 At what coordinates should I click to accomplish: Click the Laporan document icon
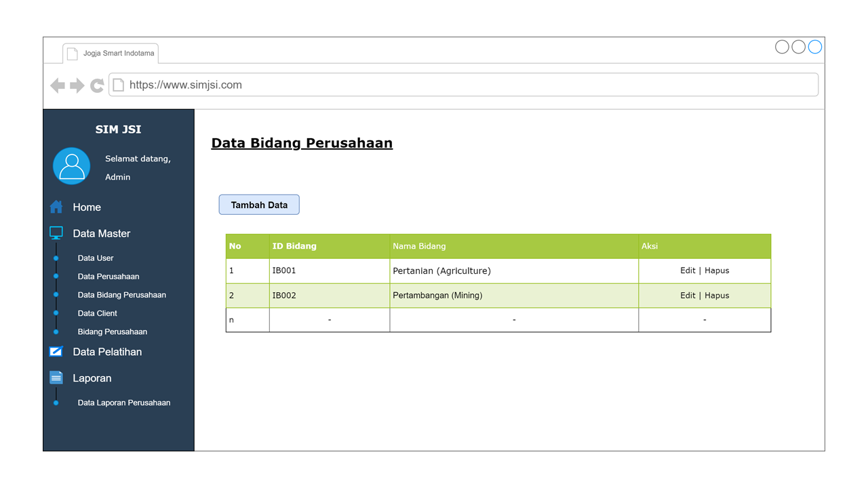tap(56, 378)
